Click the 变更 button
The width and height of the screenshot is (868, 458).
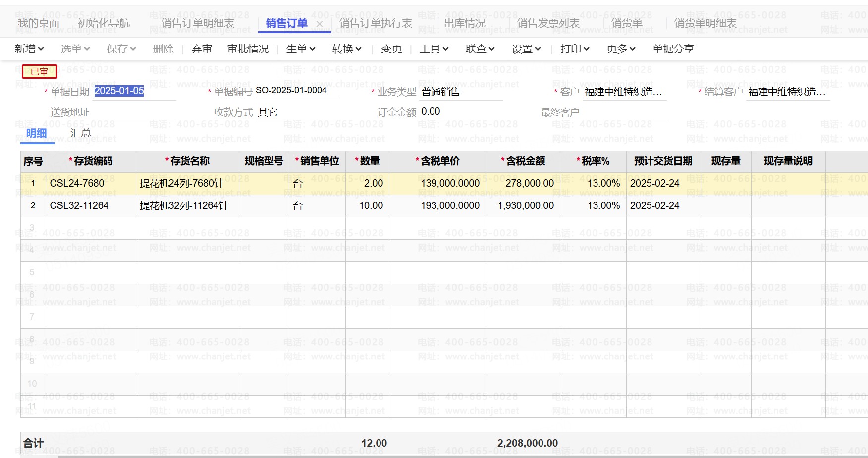[391, 49]
